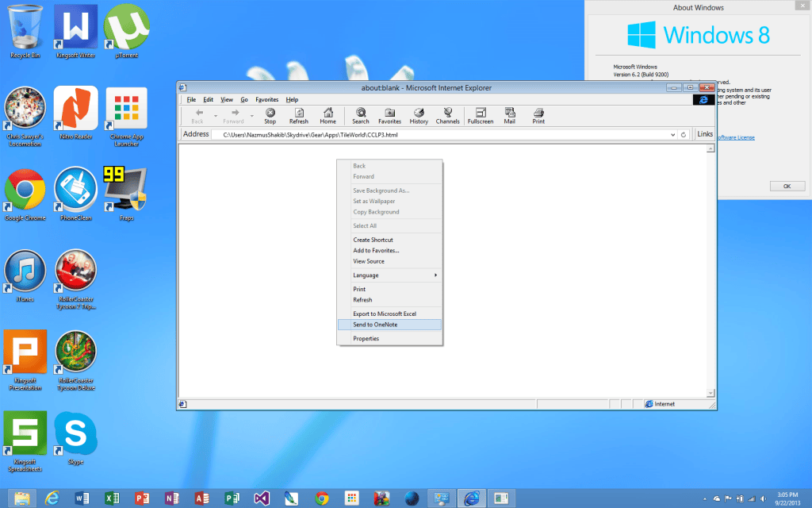Choose View Source in context menu
Viewport: 812px width, 508px height.
[389, 261]
